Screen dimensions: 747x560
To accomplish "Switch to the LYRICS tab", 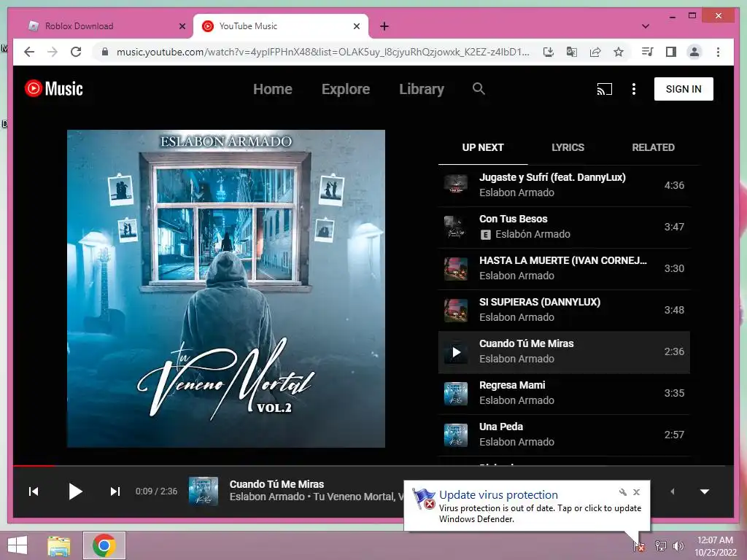I will tap(568, 147).
